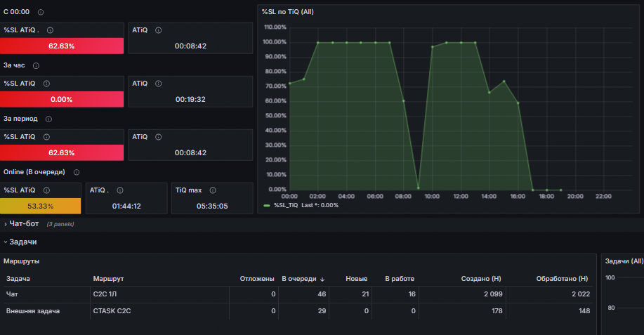This screenshot has height=335, width=644.
Task: Sort table by Новые column header
Action: pyautogui.click(x=357, y=279)
